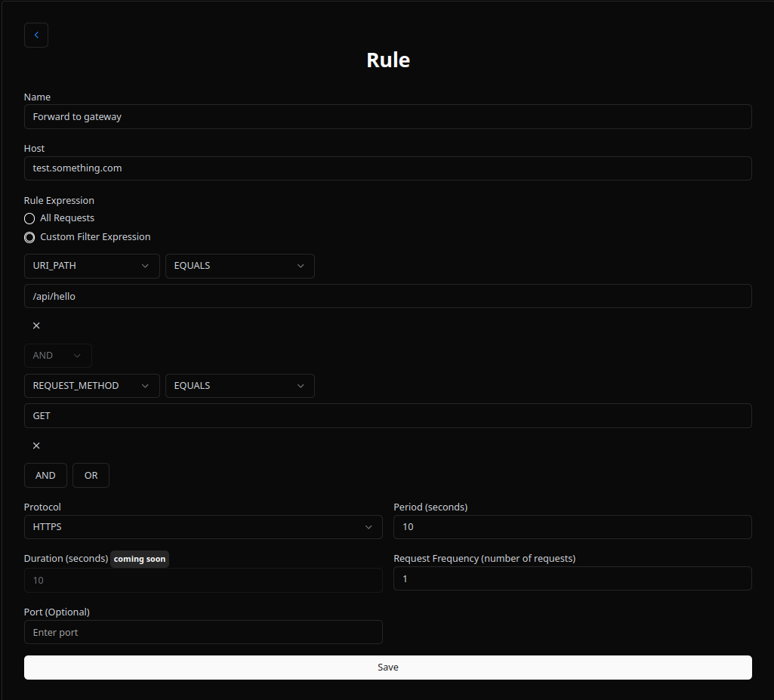Click the Name field with Forward to gateway

point(387,117)
